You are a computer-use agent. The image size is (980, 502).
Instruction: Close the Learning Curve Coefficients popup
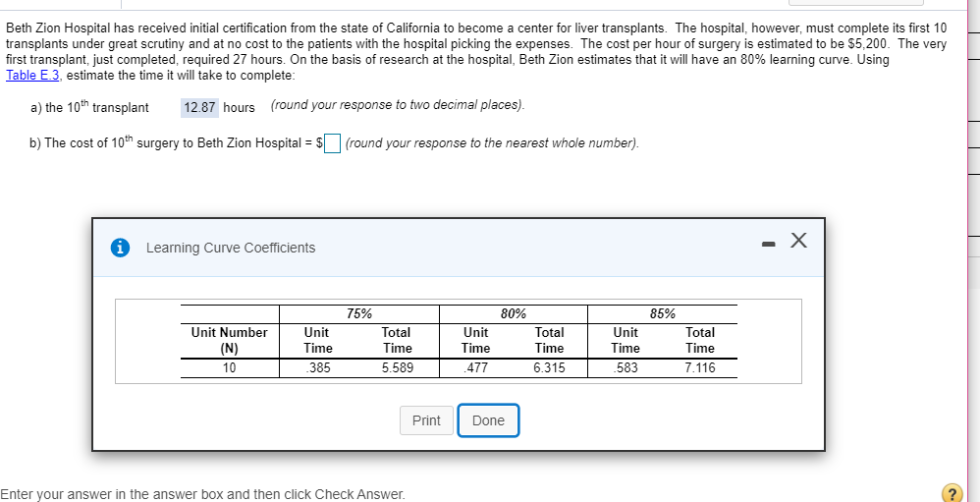pyautogui.click(x=798, y=241)
